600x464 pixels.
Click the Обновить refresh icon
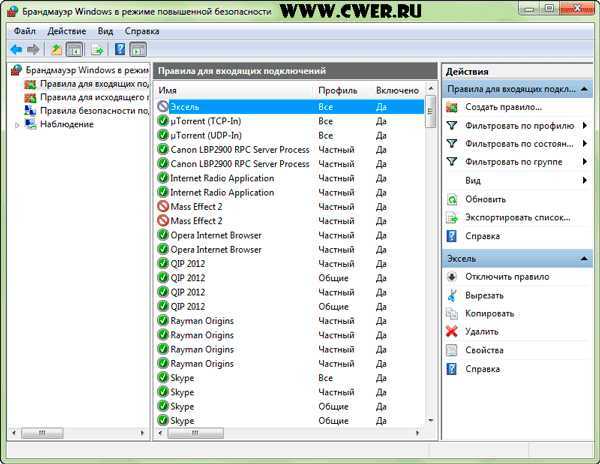452,199
